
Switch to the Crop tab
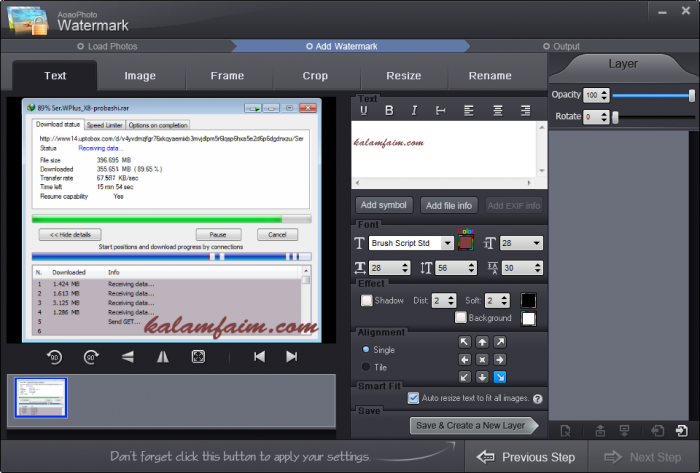click(315, 76)
